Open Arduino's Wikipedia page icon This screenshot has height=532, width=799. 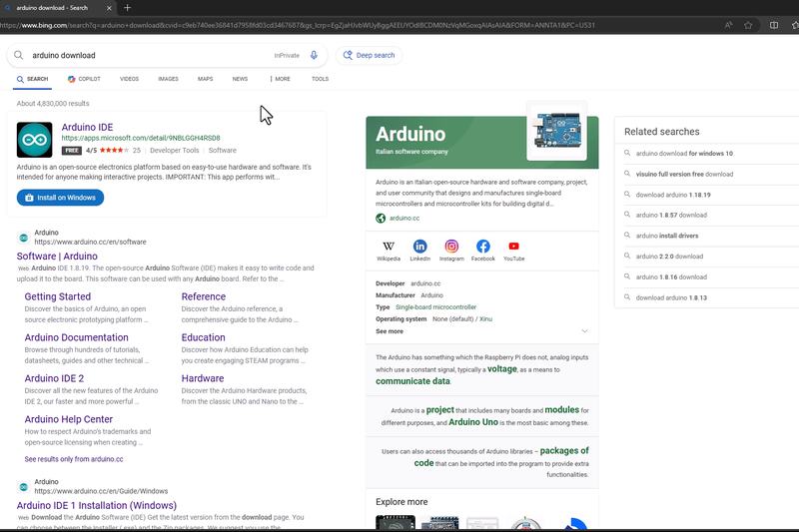coord(389,247)
